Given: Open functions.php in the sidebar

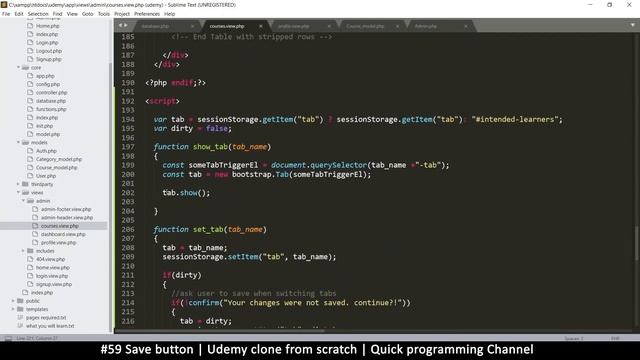Looking at the screenshot, I should tap(51, 109).
